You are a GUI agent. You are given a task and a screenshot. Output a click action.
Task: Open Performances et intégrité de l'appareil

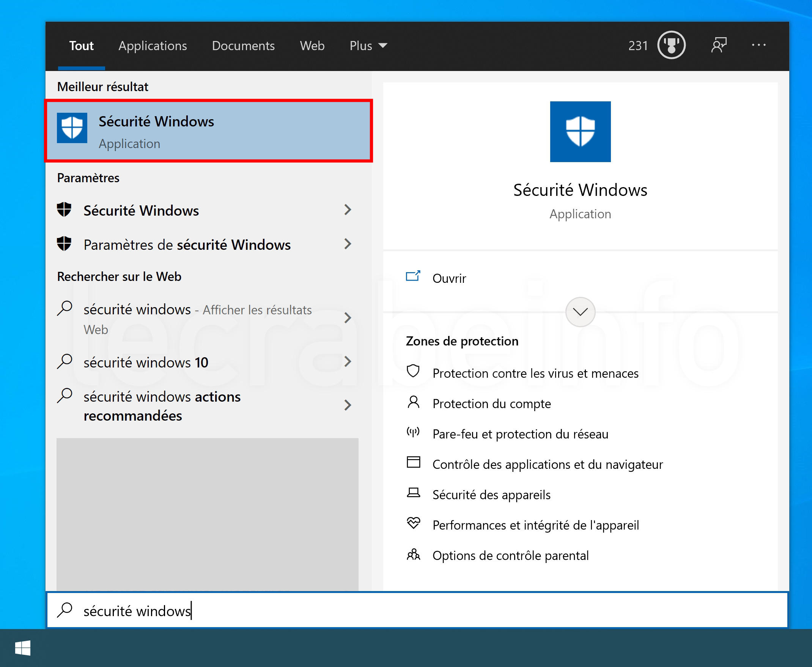pyautogui.click(x=535, y=525)
